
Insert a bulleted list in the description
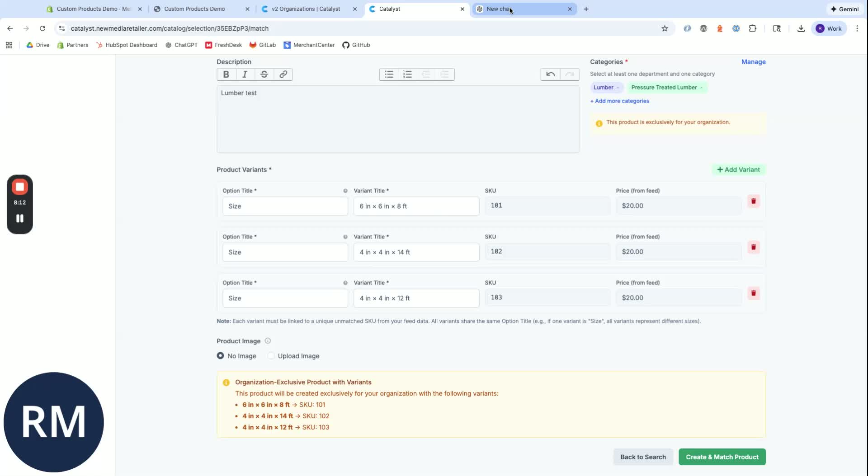pos(389,75)
